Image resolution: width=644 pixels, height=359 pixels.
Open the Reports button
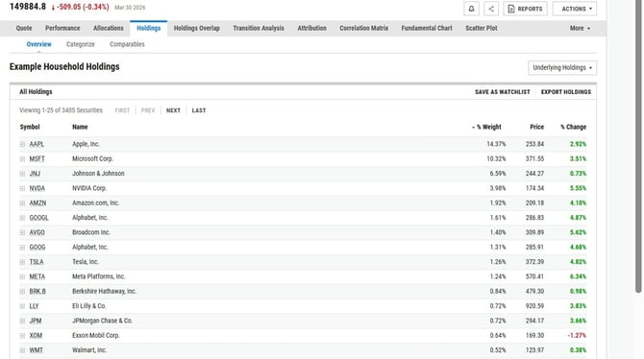tap(525, 9)
